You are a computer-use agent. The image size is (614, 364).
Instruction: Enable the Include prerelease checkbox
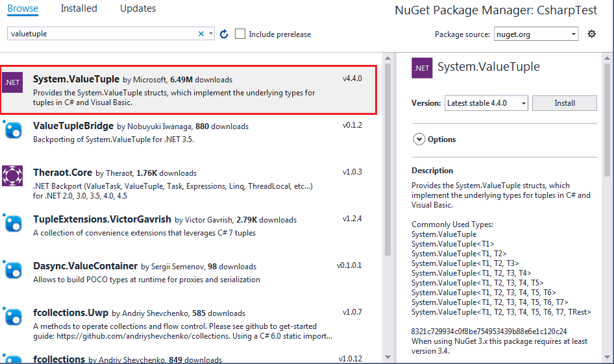tap(240, 34)
